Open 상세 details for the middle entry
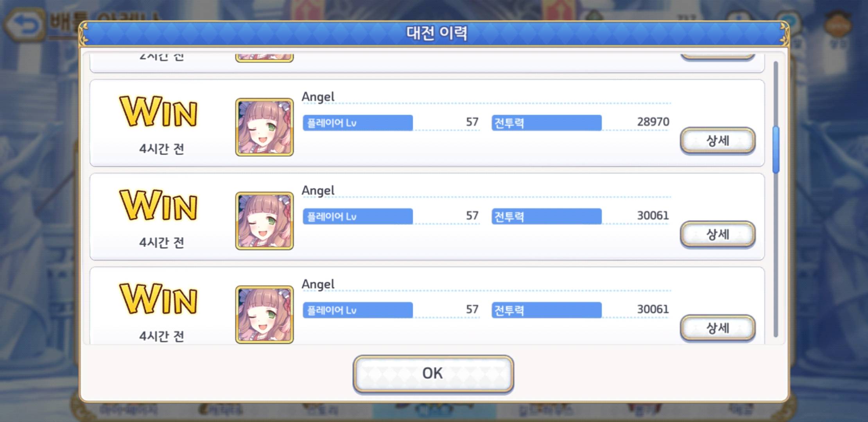 (x=717, y=234)
